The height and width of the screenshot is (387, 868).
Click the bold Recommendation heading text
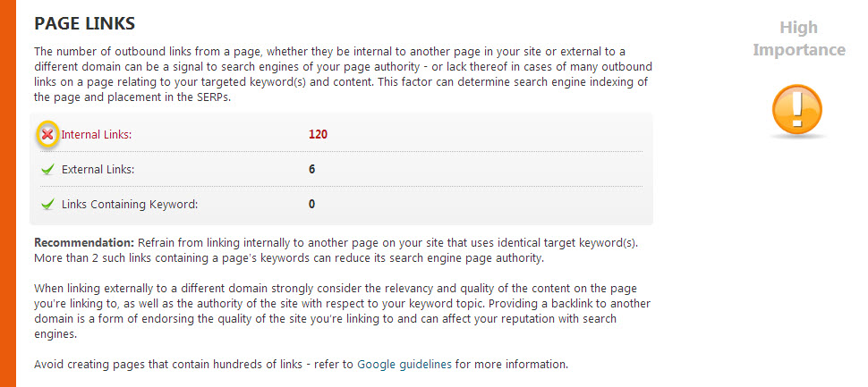83,243
